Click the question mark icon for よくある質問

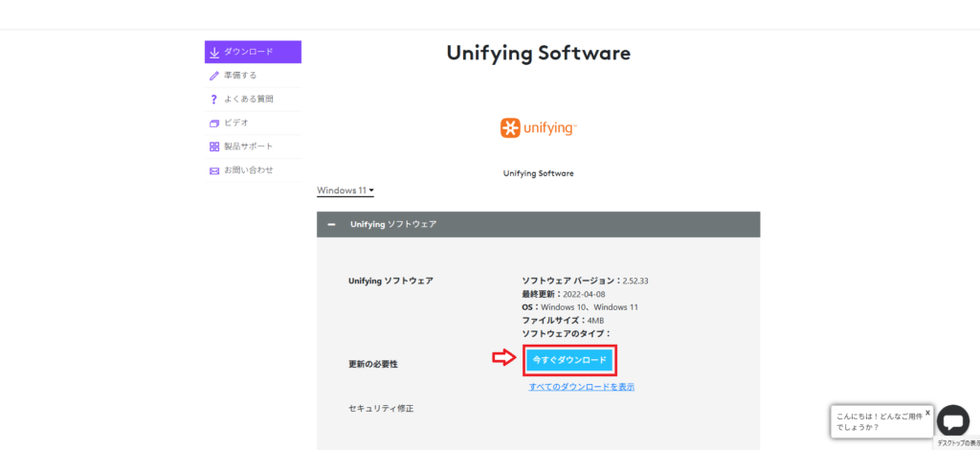click(213, 100)
